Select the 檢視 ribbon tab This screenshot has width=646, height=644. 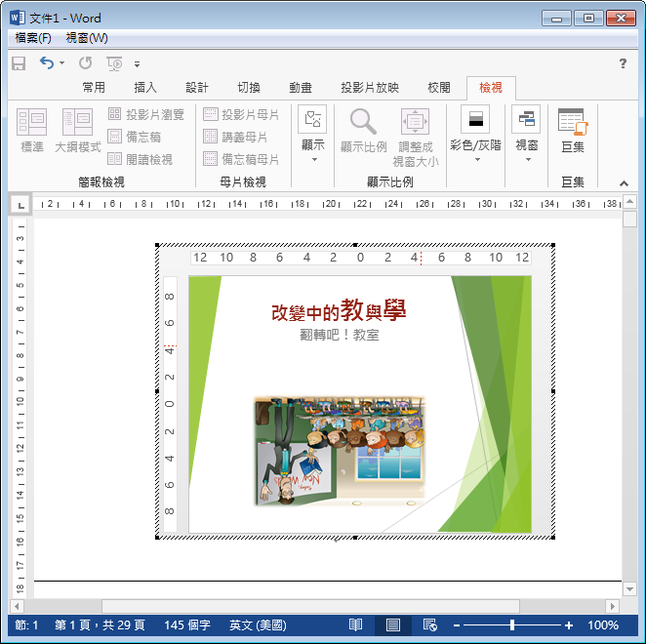491,88
